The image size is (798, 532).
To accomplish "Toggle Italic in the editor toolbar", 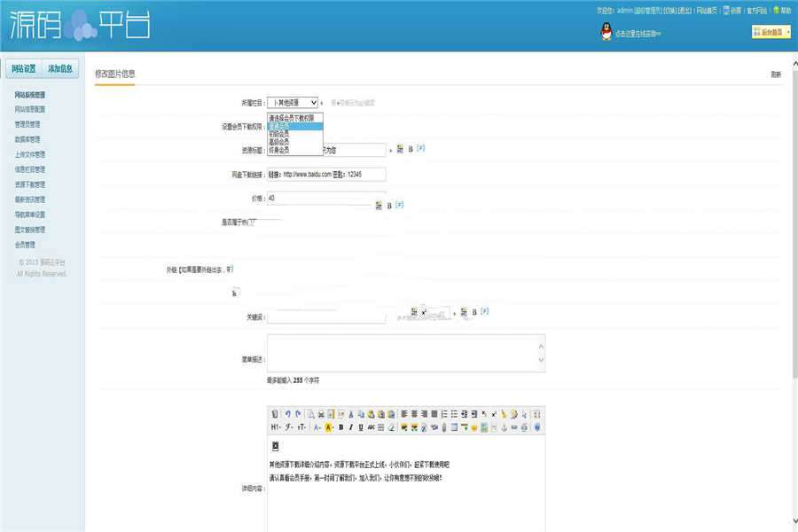I will tap(350, 427).
